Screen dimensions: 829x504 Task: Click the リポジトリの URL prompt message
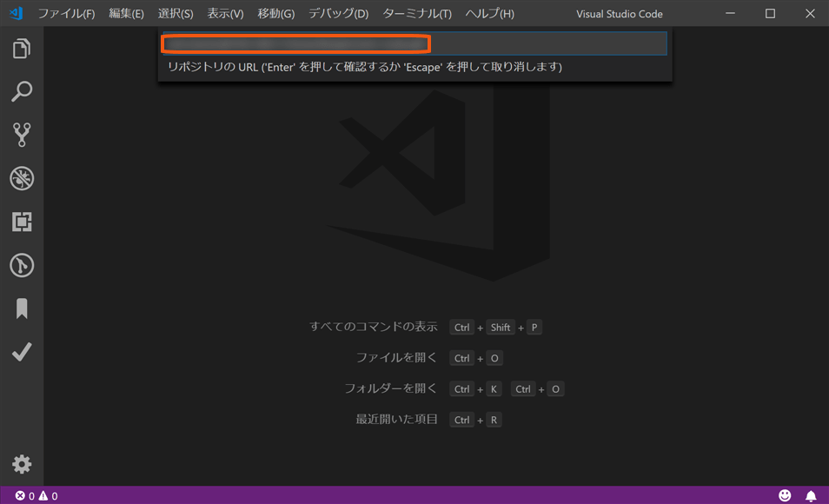pos(365,67)
